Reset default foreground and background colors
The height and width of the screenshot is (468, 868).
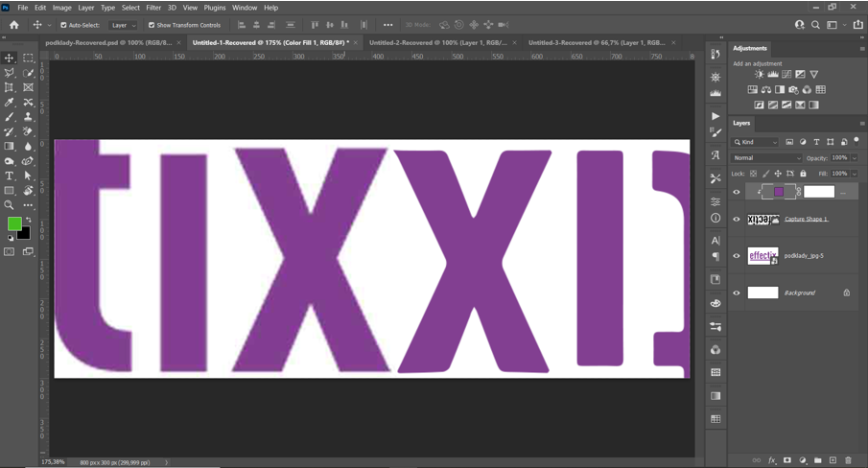[x=10, y=238]
